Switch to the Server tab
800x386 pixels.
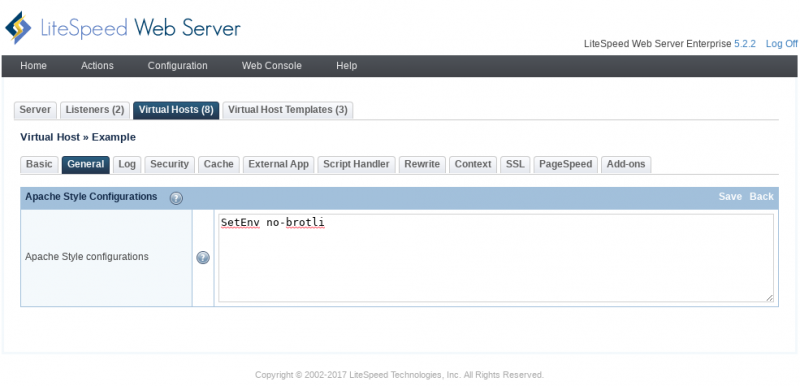(35, 110)
